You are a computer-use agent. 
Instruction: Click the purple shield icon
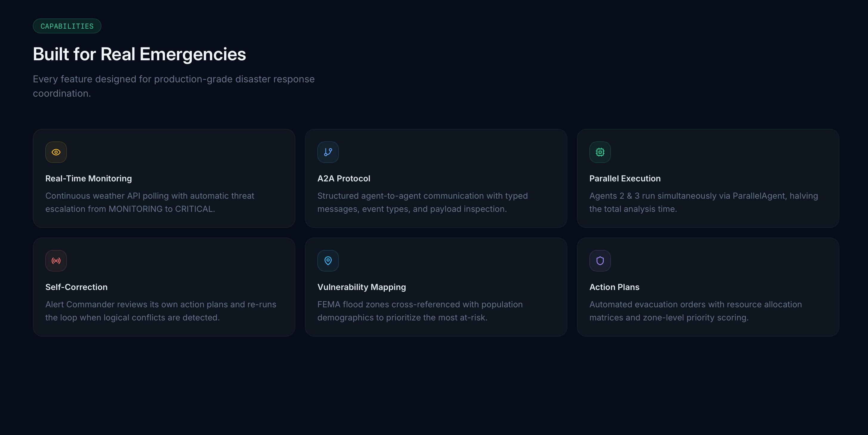pyautogui.click(x=600, y=260)
